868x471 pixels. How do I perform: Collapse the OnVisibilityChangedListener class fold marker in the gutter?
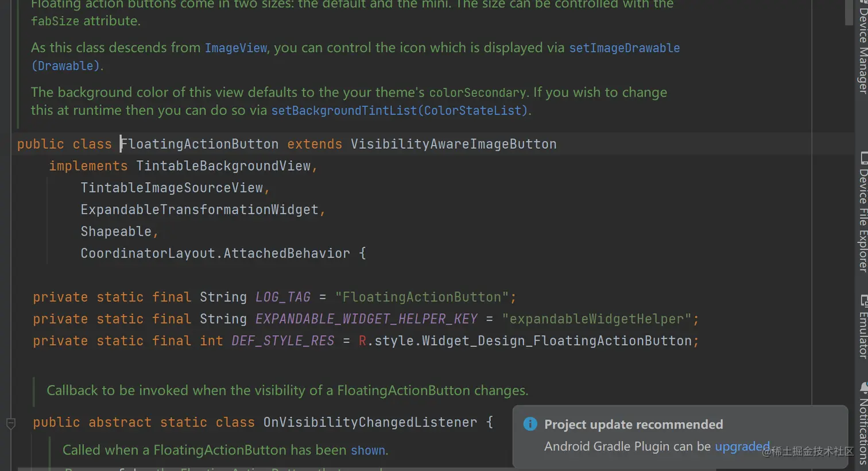click(x=10, y=423)
